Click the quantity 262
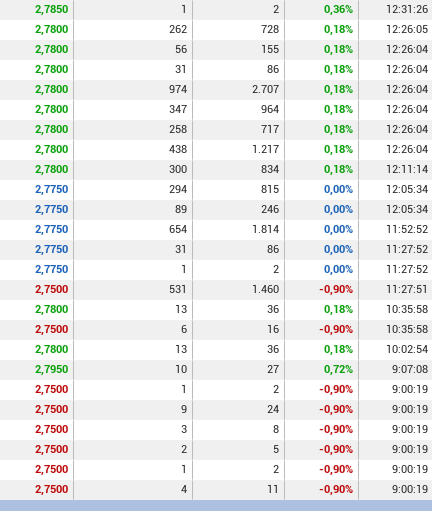 [178, 29]
